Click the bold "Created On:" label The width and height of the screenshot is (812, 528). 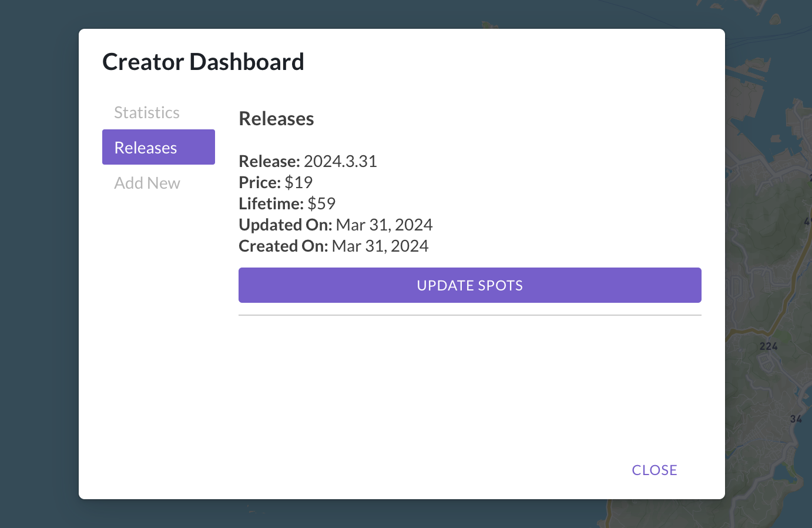(283, 246)
